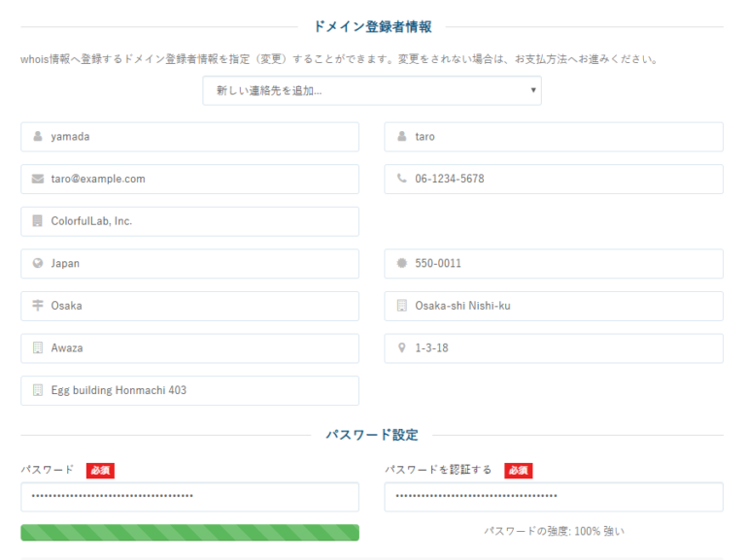This screenshot has width=746, height=560.
Task: Click the map pin icon beside 1-3-18
Action: click(x=401, y=348)
